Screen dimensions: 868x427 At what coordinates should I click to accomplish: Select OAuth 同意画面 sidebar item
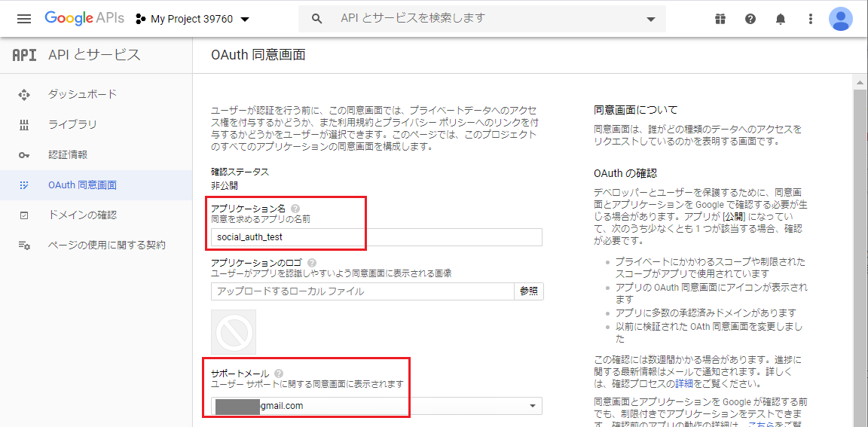[96, 185]
